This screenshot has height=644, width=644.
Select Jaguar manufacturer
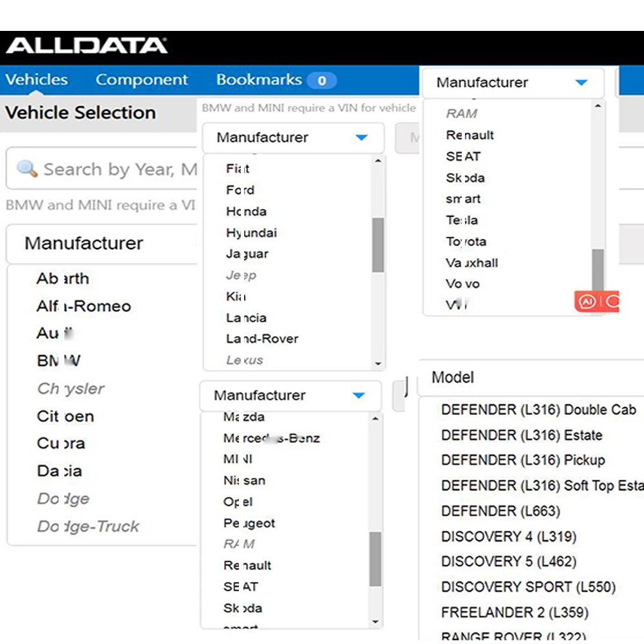coord(247,254)
